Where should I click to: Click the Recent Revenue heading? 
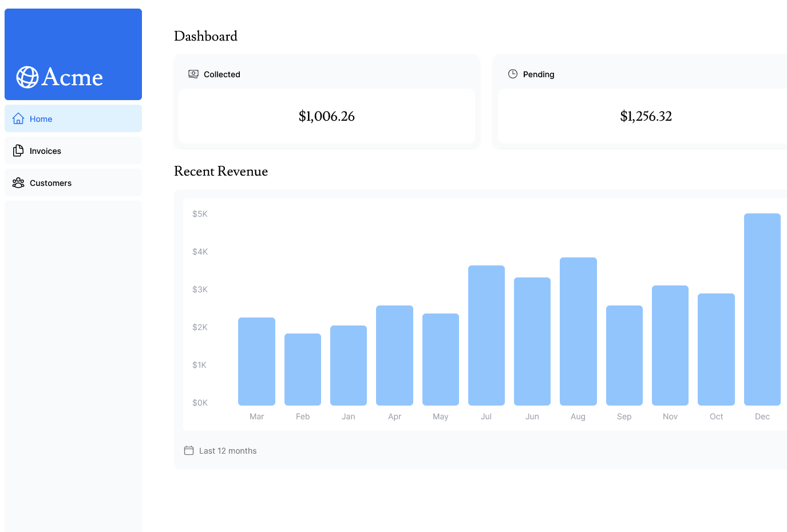click(221, 171)
